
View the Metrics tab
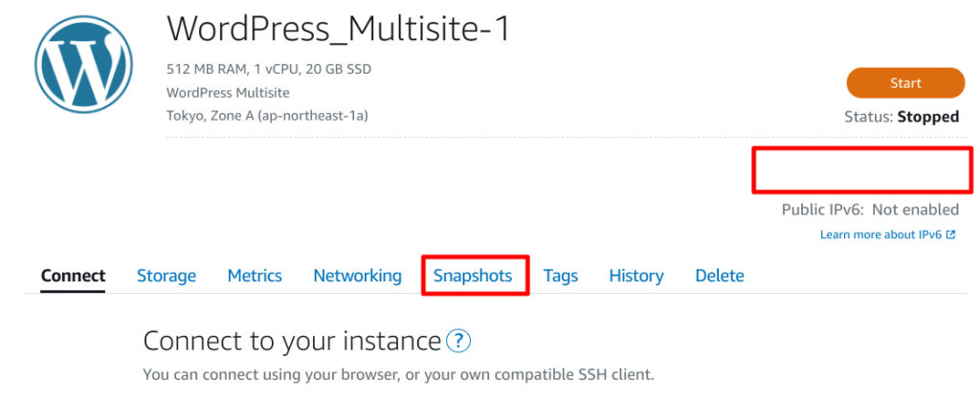(x=255, y=276)
